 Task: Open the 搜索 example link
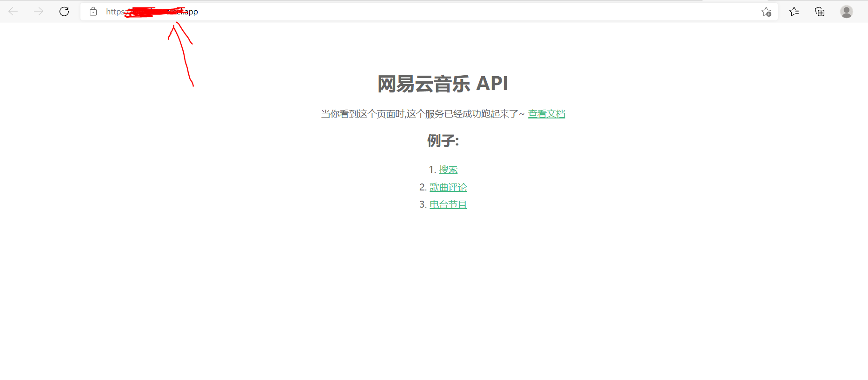(x=448, y=170)
